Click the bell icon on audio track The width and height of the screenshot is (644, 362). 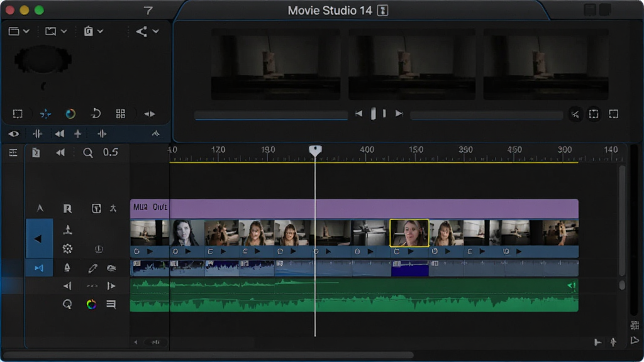(67, 268)
